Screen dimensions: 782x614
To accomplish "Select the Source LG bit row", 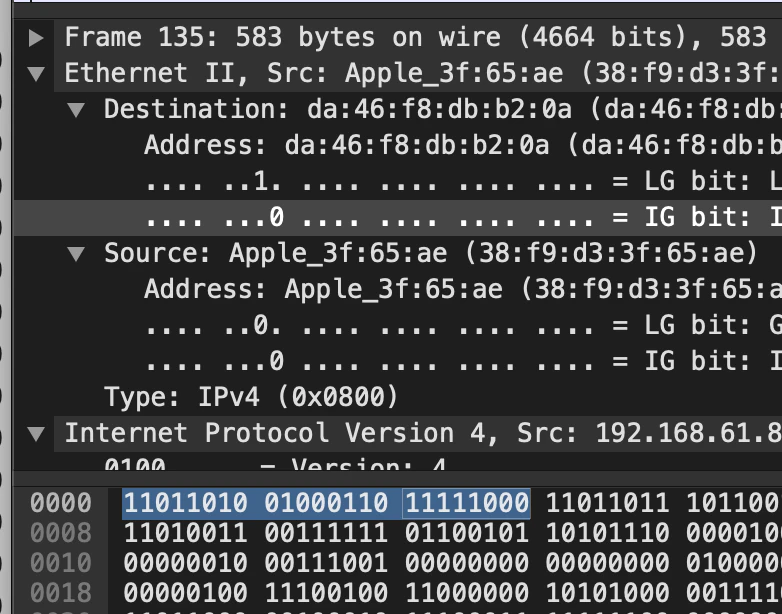I will 398,326.
